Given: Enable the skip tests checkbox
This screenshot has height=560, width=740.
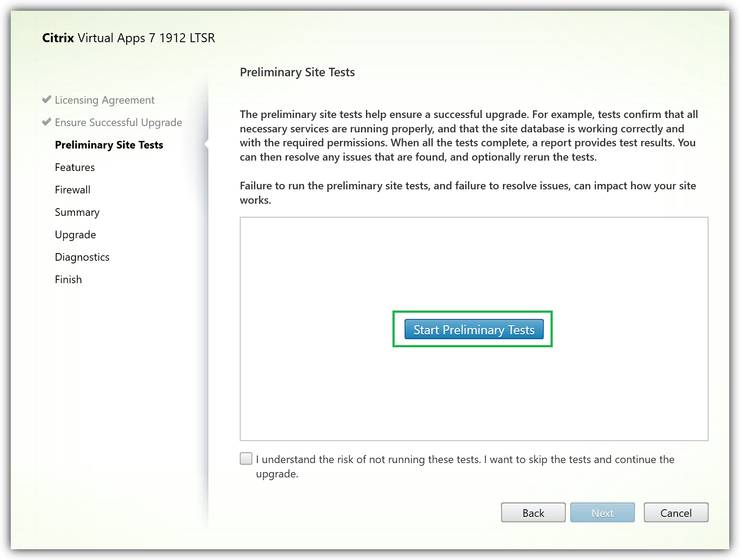Looking at the screenshot, I should 246,459.
